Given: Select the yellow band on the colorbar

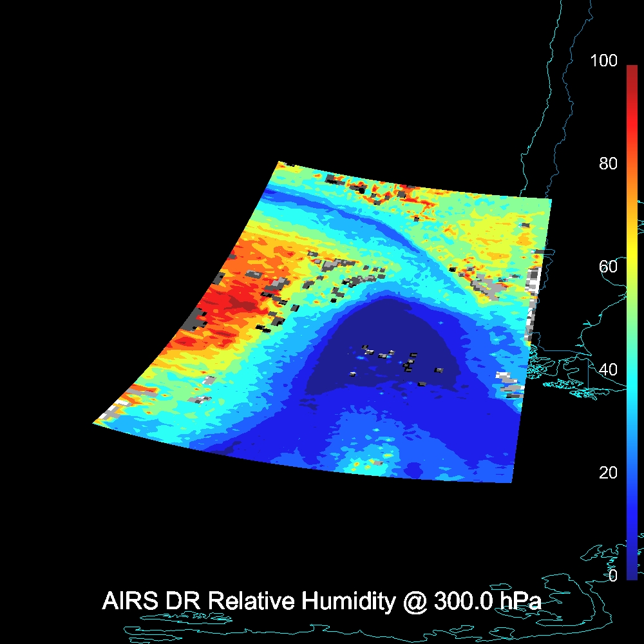Looking at the screenshot, I should coord(632,258).
